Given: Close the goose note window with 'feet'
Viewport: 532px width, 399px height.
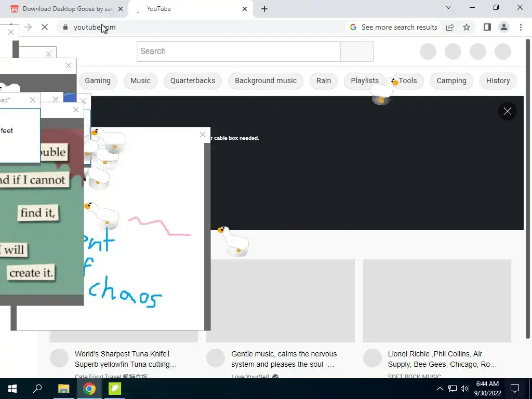Looking at the screenshot, I should click(x=33, y=100).
